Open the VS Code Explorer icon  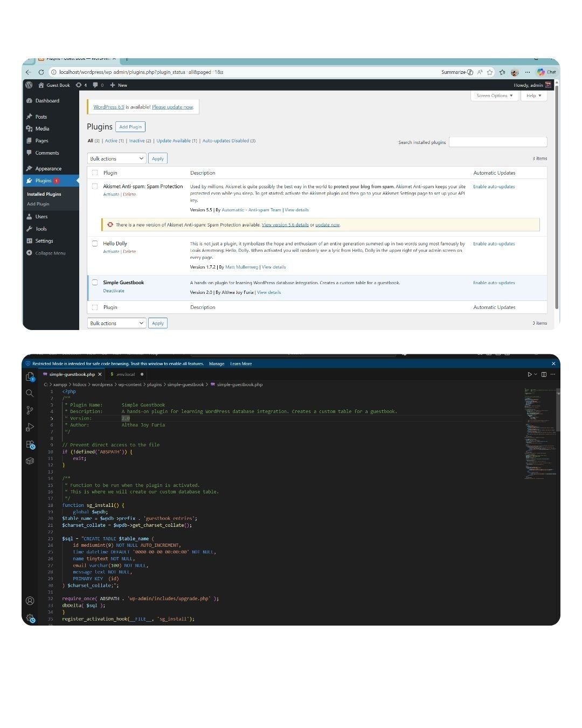point(30,376)
